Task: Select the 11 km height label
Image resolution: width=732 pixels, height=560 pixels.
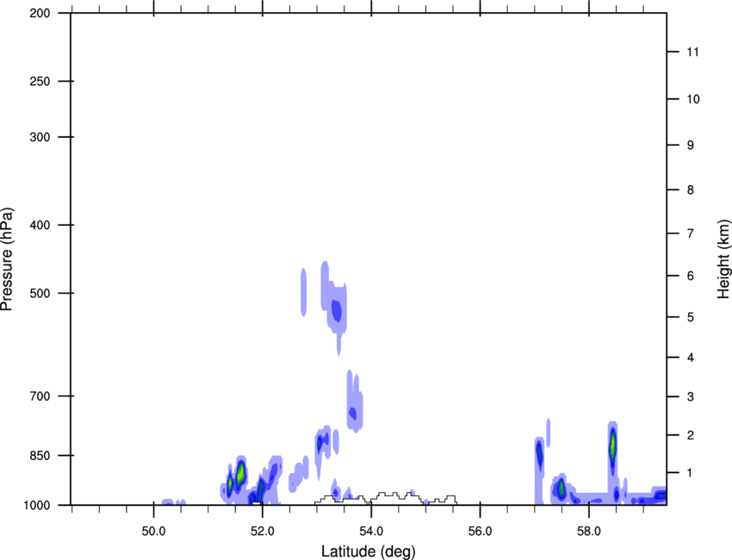Action: click(x=692, y=52)
